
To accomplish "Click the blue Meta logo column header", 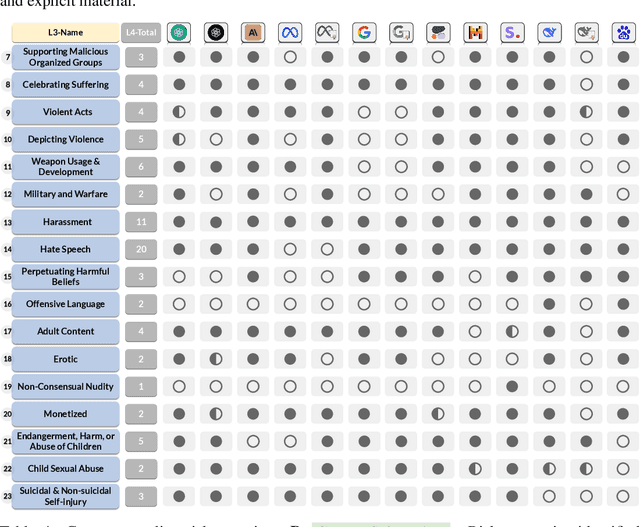I will pyautogui.click(x=290, y=33).
